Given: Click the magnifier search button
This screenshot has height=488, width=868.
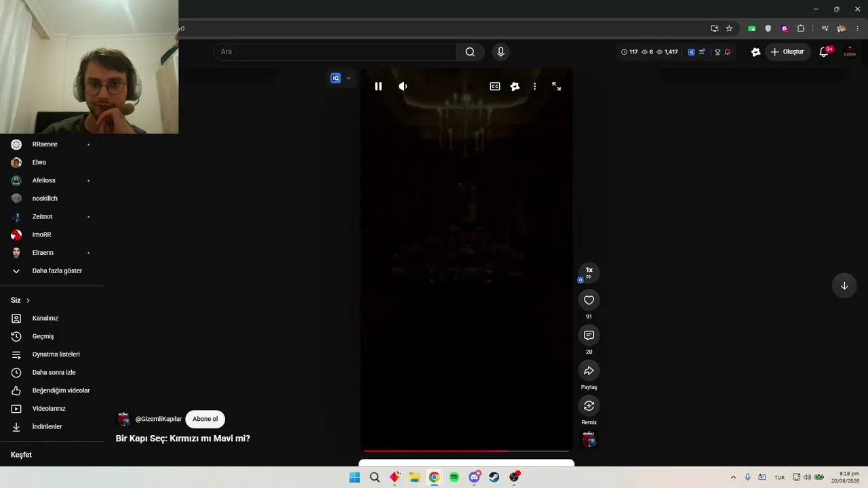Looking at the screenshot, I should tap(470, 52).
